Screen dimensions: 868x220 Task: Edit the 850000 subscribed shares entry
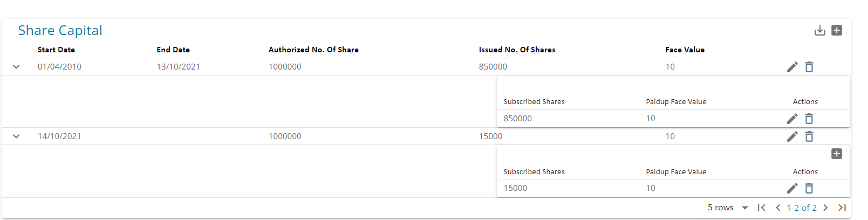click(x=792, y=119)
